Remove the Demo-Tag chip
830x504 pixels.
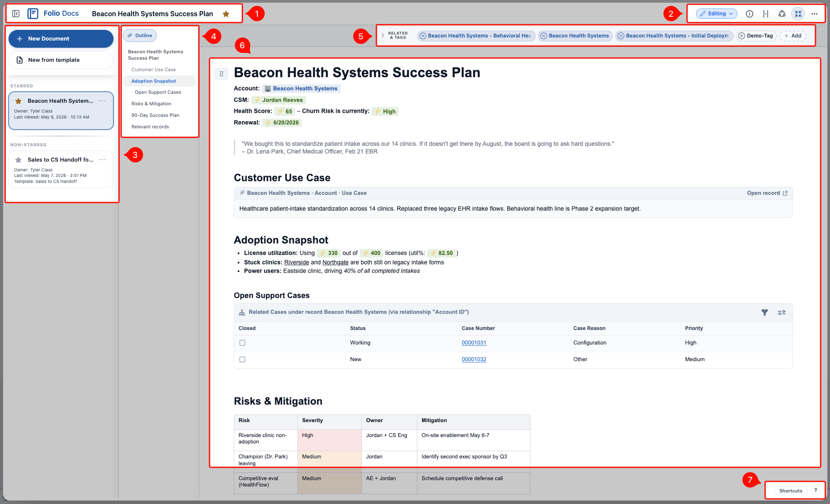(742, 36)
